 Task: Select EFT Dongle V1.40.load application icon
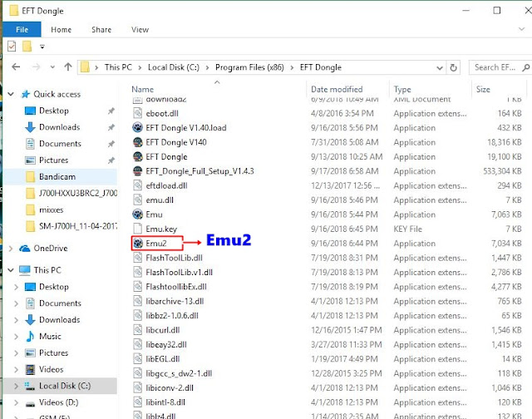tap(137, 127)
